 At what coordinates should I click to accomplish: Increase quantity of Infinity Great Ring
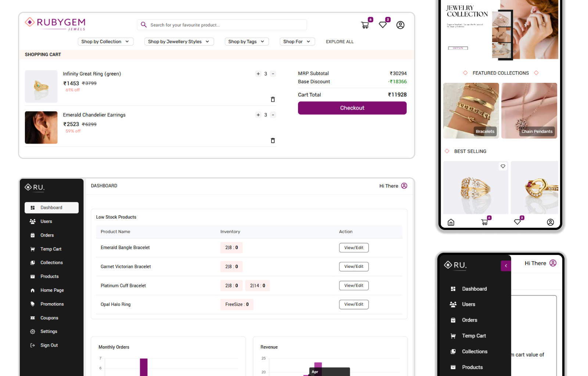(258, 74)
